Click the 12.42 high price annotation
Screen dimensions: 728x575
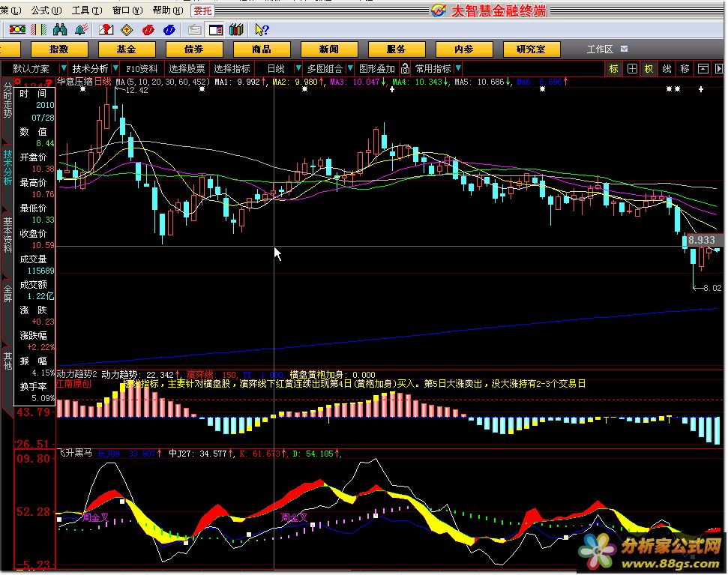(x=137, y=90)
